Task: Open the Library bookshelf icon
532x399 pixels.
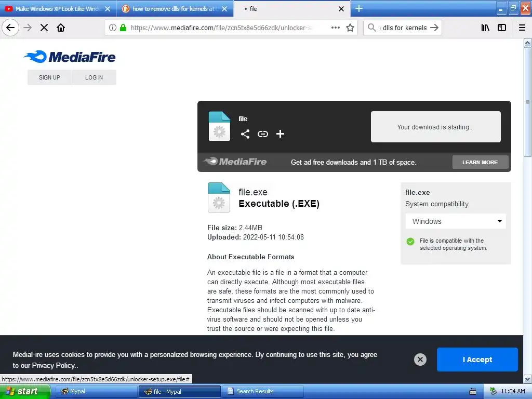Action: (485, 28)
